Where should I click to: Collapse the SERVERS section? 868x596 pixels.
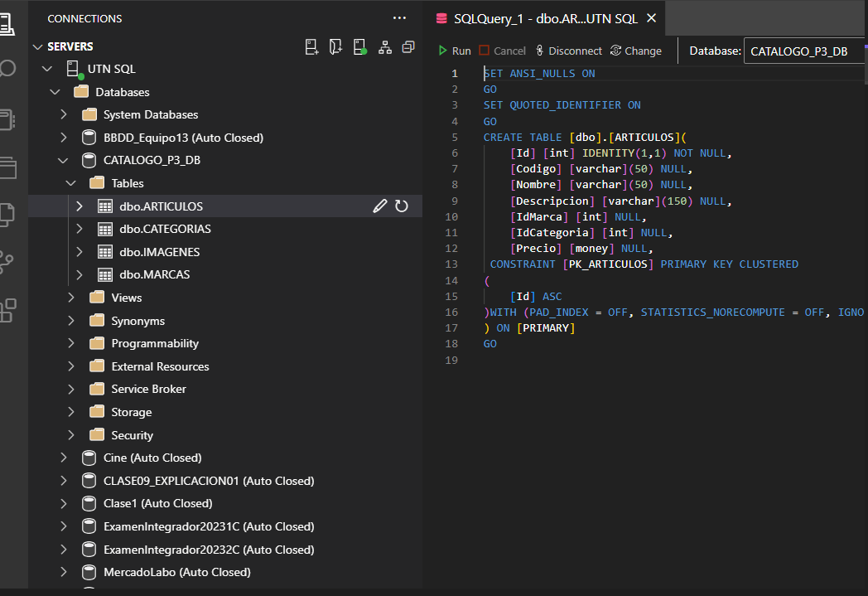[x=37, y=47]
